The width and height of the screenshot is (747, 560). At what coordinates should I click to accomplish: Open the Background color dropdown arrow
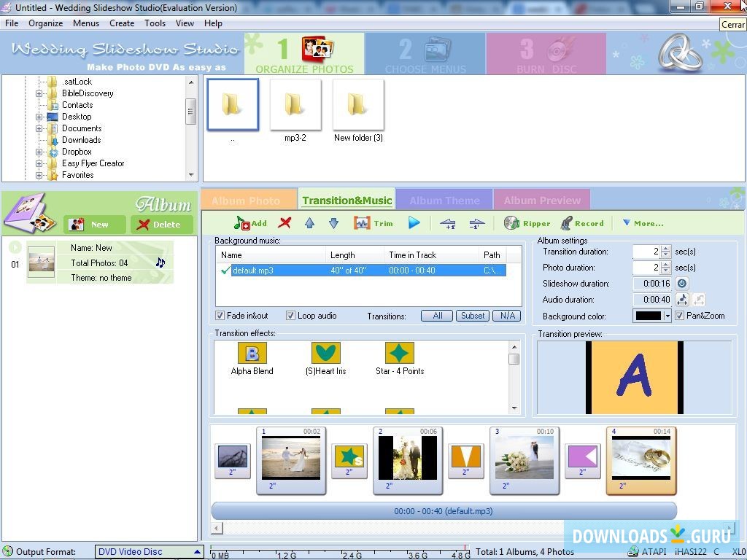tap(667, 316)
